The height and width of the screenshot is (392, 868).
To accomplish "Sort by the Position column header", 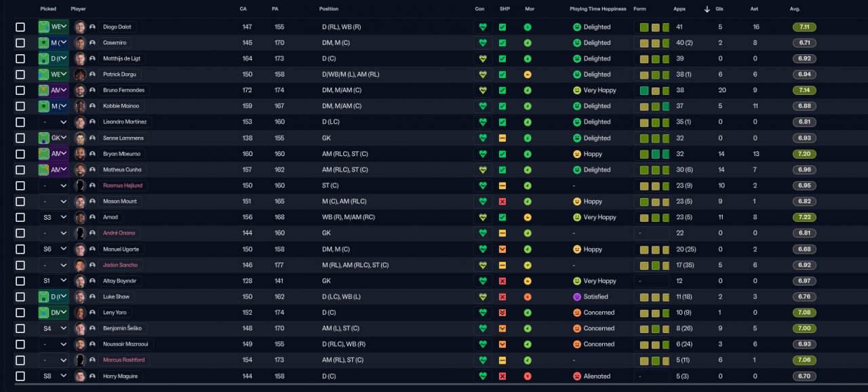I will [329, 9].
